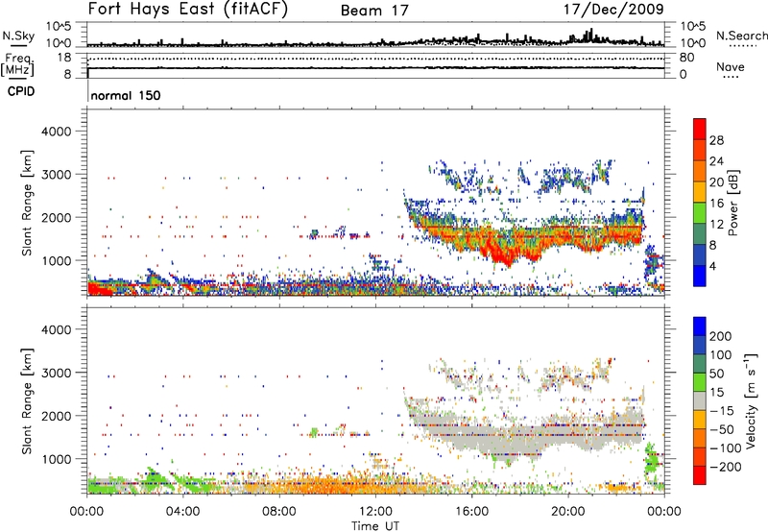Click the 20:00 time tick label
Viewport: 768px width, 532px height.
[568, 512]
